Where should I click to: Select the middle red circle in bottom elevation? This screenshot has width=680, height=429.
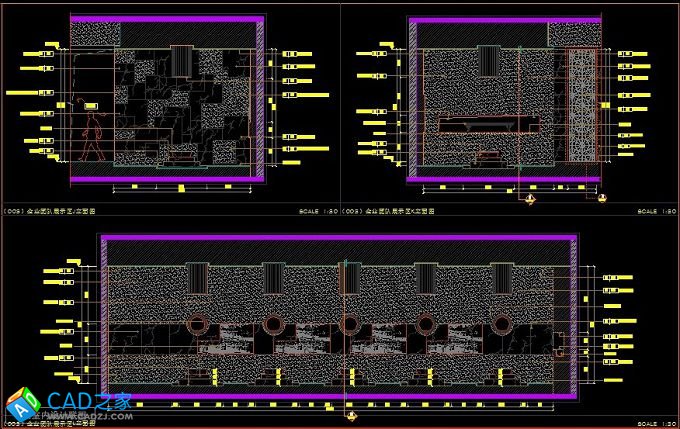(349, 326)
